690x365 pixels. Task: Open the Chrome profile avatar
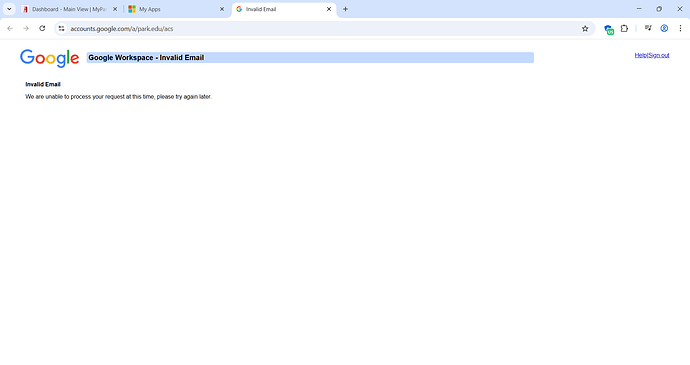664,29
